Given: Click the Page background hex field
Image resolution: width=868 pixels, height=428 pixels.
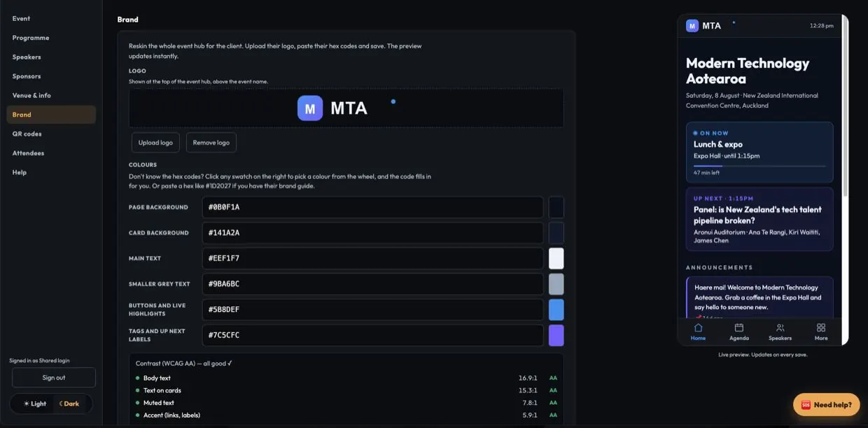Looking at the screenshot, I should click(x=373, y=207).
